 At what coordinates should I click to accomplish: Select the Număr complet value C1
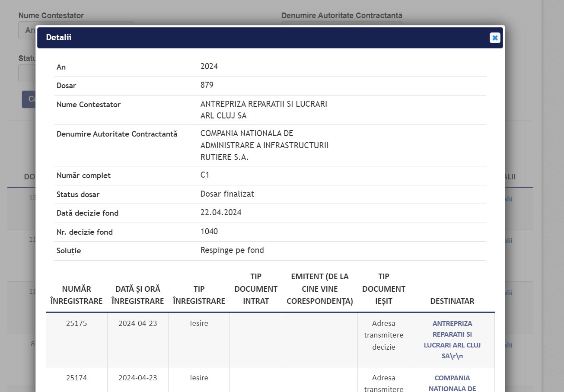pos(205,175)
